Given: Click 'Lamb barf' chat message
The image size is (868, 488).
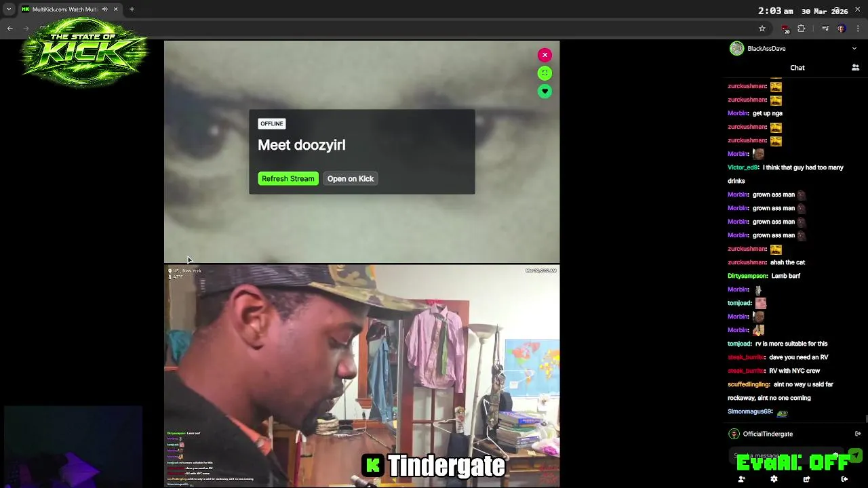Looking at the screenshot, I should [x=786, y=276].
